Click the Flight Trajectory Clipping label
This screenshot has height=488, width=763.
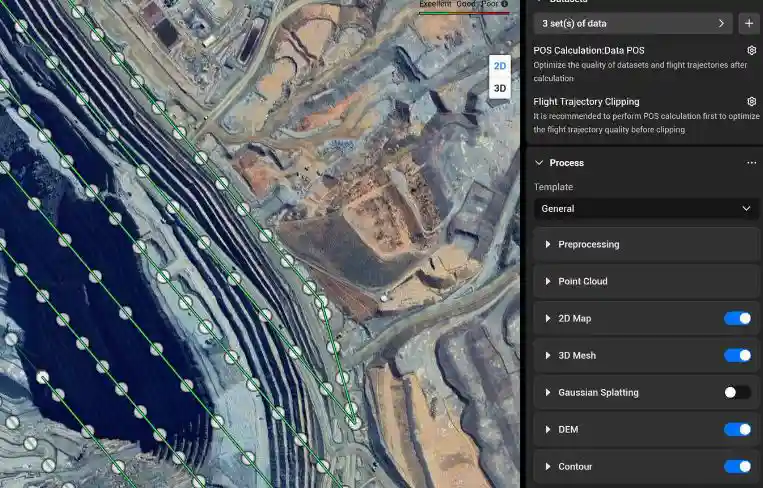coord(586,102)
